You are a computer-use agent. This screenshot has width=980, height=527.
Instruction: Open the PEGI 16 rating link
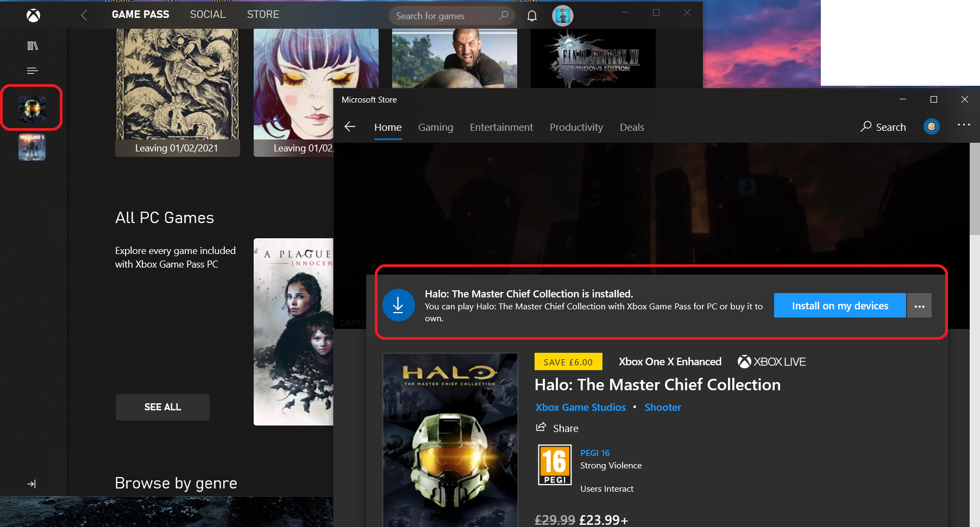point(595,453)
